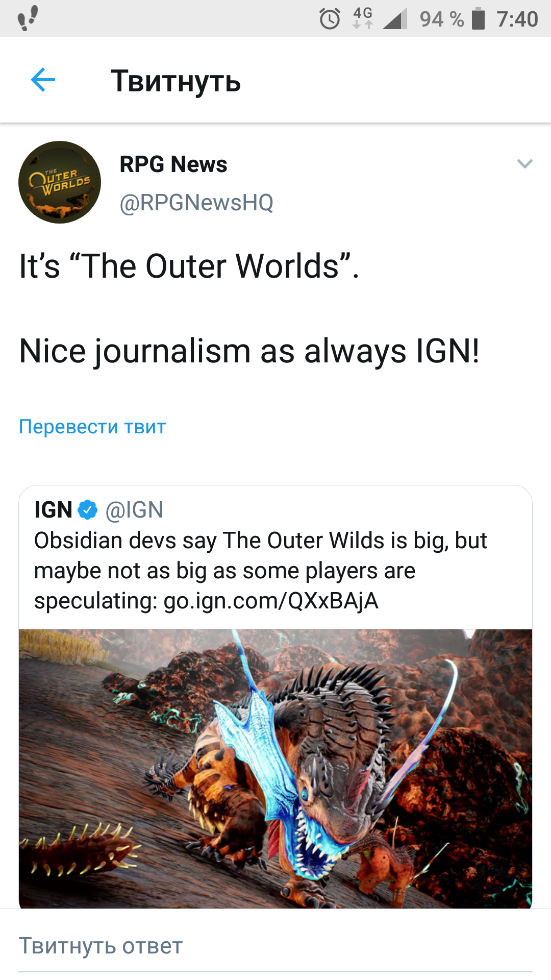This screenshot has height=980, width=551.
Task: Click the back arrow to exit compose screen
Action: coord(42,80)
